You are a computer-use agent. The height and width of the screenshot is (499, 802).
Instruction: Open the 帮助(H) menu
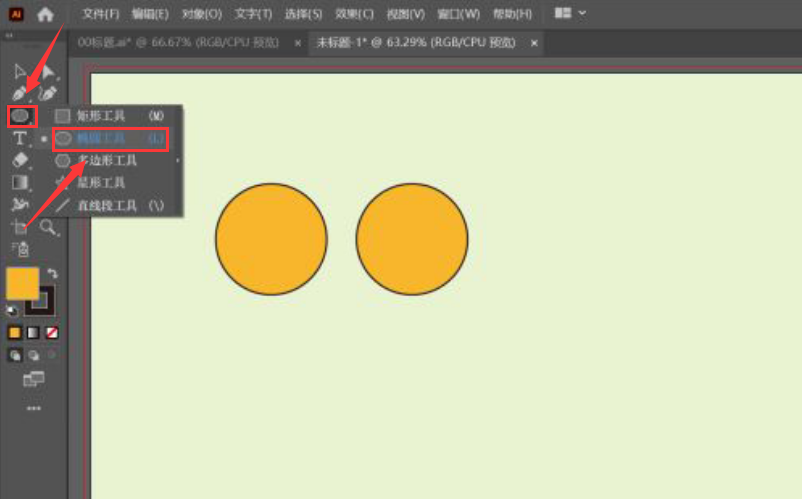[x=512, y=14]
